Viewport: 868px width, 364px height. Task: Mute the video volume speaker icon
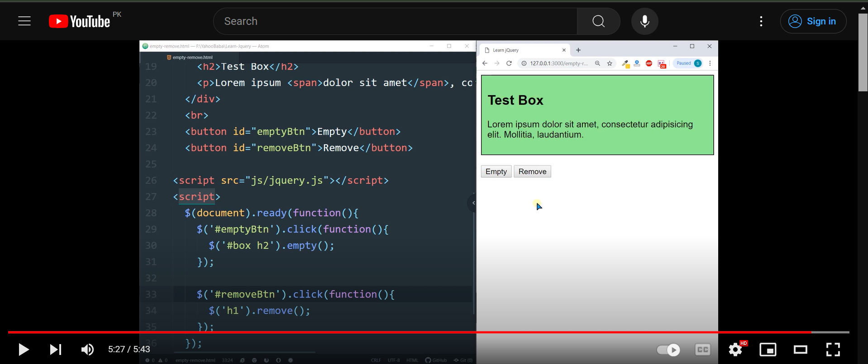point(87,350)
